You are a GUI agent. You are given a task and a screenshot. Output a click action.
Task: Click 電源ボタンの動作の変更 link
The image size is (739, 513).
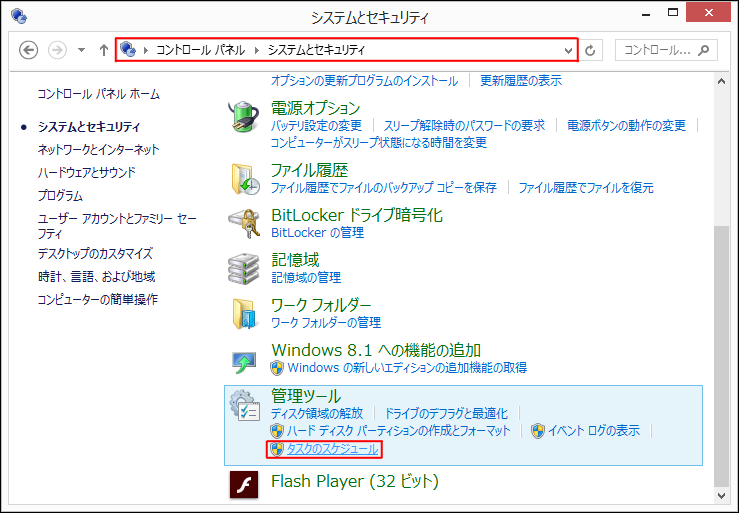click(x=626, y=125)
